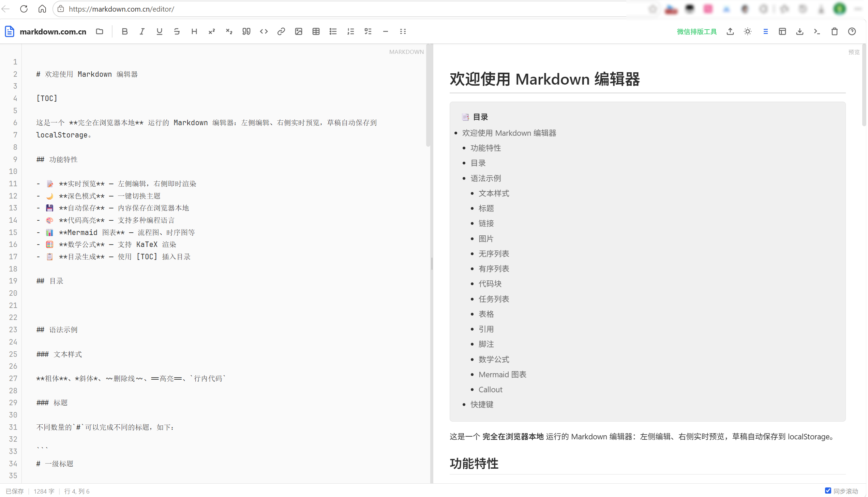The image size is (868, 497).
Task: Click the top-level 欢迎使用 Markdown 编辑器 TOC entry
Action: pos(509,133)
